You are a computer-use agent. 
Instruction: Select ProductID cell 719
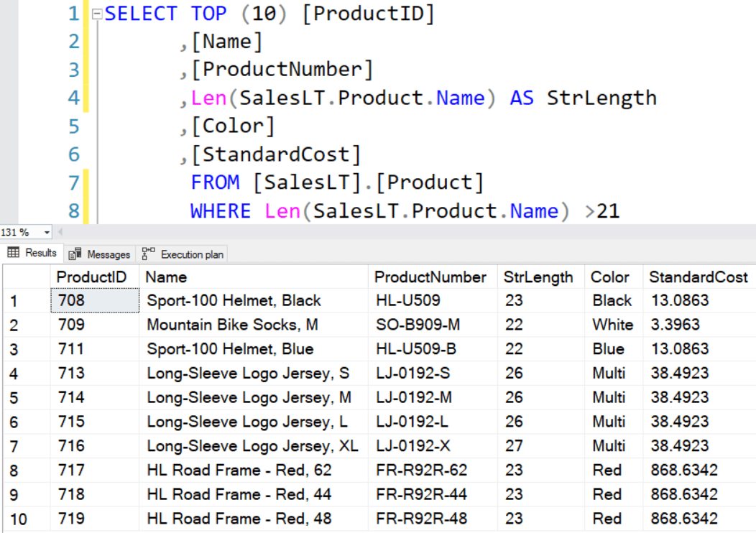tap(95, 519)
